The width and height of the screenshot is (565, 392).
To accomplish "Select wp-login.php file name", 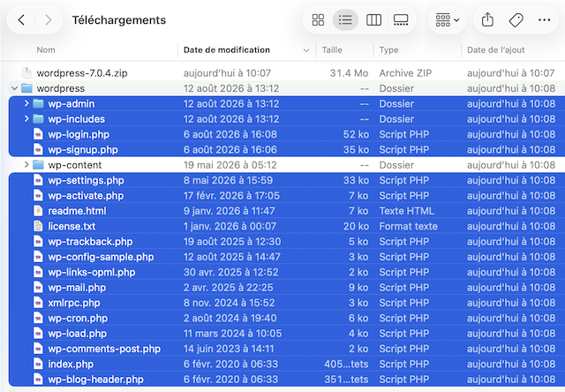I will point(79,134).
